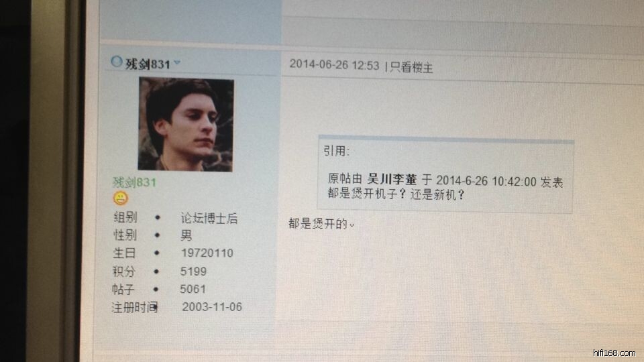Open quoted author 吴川李董

tap(392, 180)
